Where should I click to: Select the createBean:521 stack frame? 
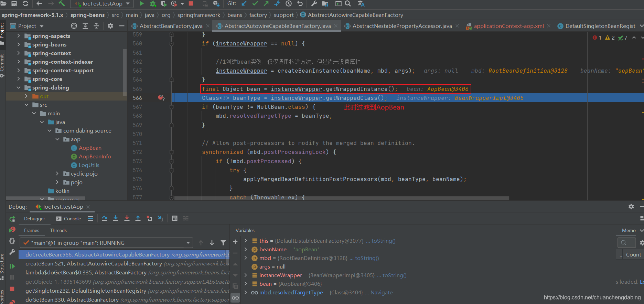(124, 263)
